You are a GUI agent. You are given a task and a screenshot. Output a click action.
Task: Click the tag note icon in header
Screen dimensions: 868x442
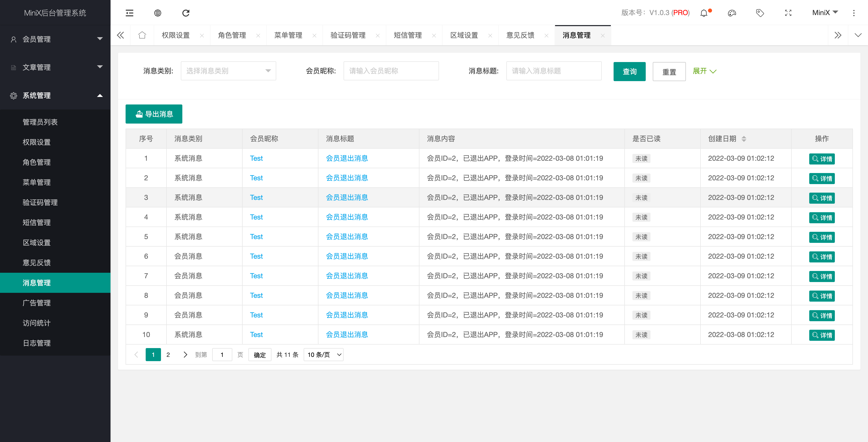point(760,13)
